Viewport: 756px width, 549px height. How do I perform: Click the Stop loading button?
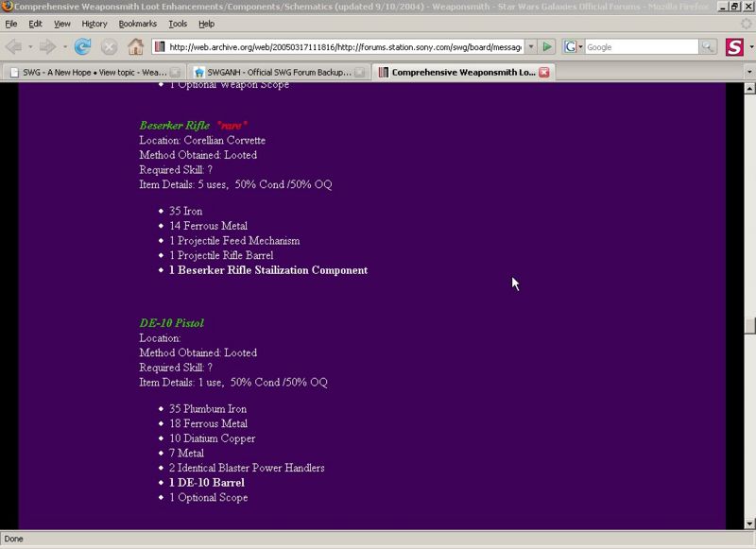click(x=110, y=46)
